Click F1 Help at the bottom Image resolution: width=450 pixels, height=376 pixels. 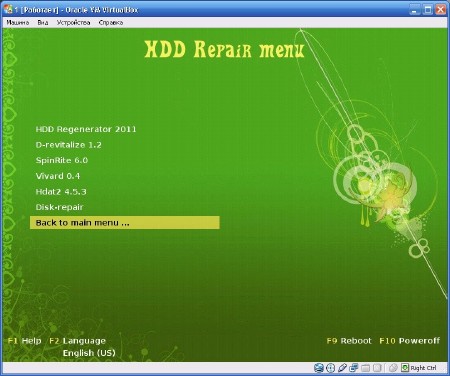24,341
